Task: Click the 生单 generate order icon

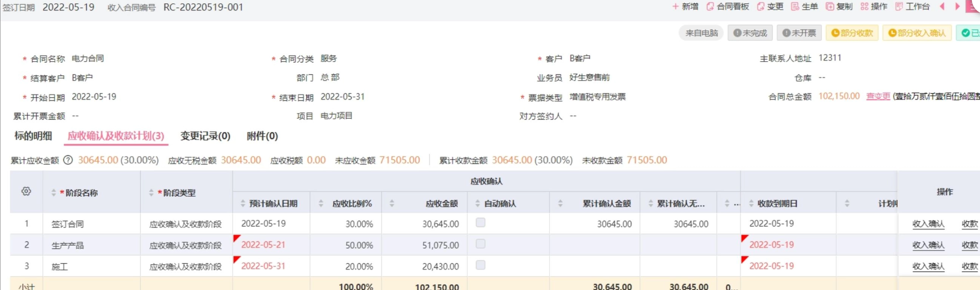Action: 795,7
